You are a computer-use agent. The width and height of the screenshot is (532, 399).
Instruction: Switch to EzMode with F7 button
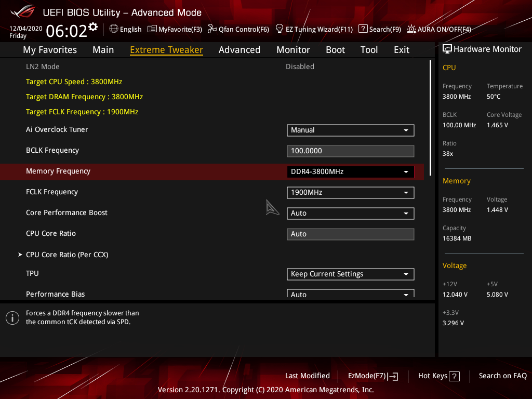(372, 376)
